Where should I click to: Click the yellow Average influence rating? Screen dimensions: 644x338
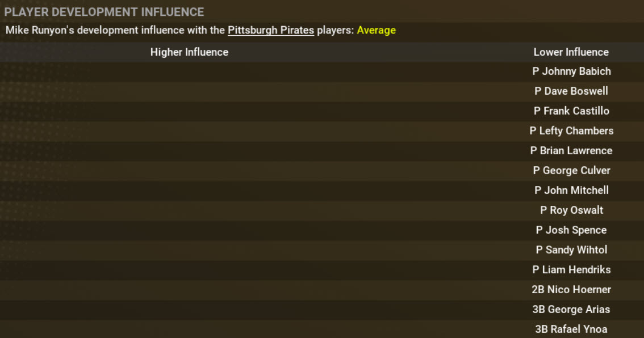[x=376, y=30]
